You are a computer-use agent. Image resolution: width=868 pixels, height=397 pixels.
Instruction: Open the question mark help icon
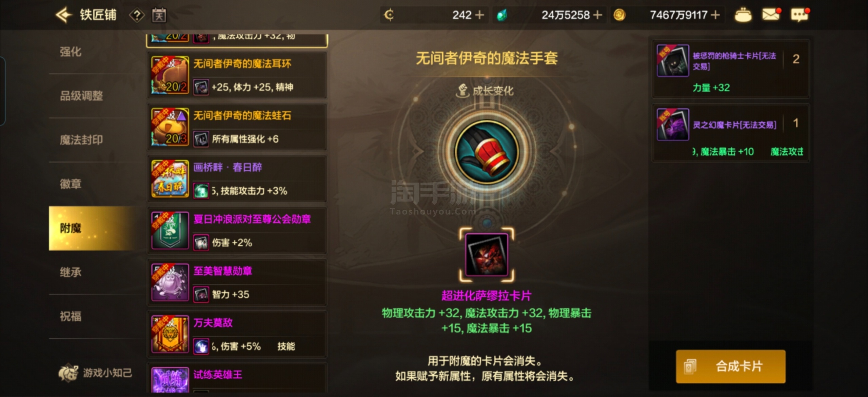click(x=137, y=15)
